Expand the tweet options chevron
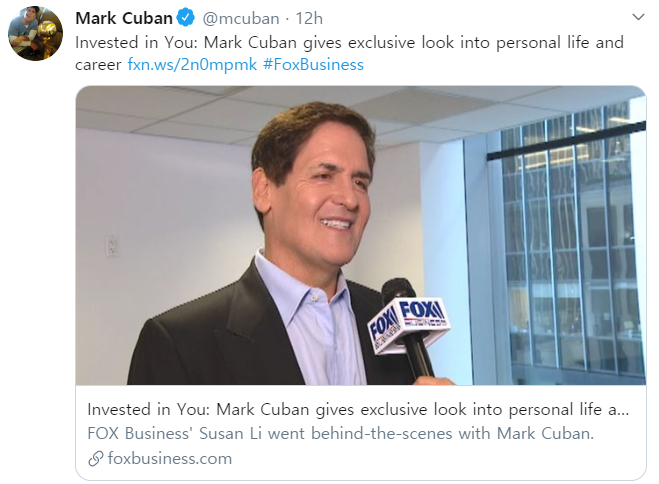The height and width of the screenshot is (484, 659). (x=638, y=17)
